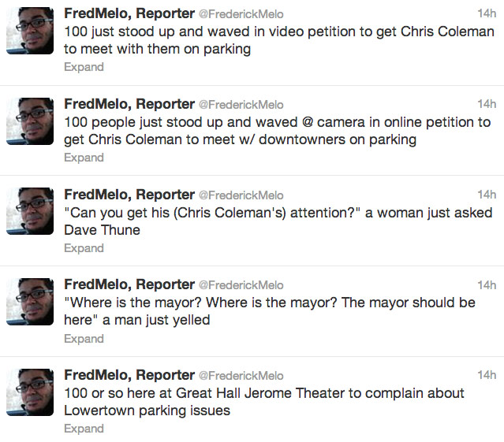Click the tweet text quoting a man yelling
The height and width of the screenshot is (442, 504).
pyautogui.click(x=268, y=311)
